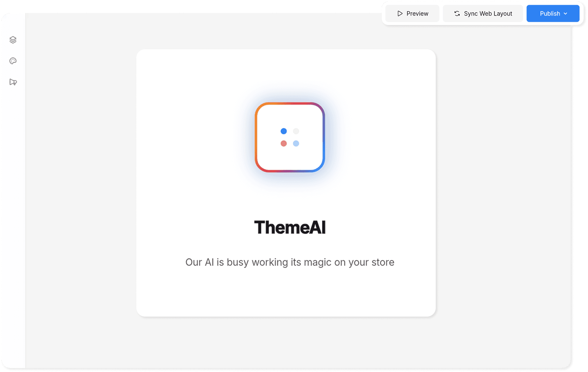
Task: Sync Web Layout for the theme
Action: point(483,13)
